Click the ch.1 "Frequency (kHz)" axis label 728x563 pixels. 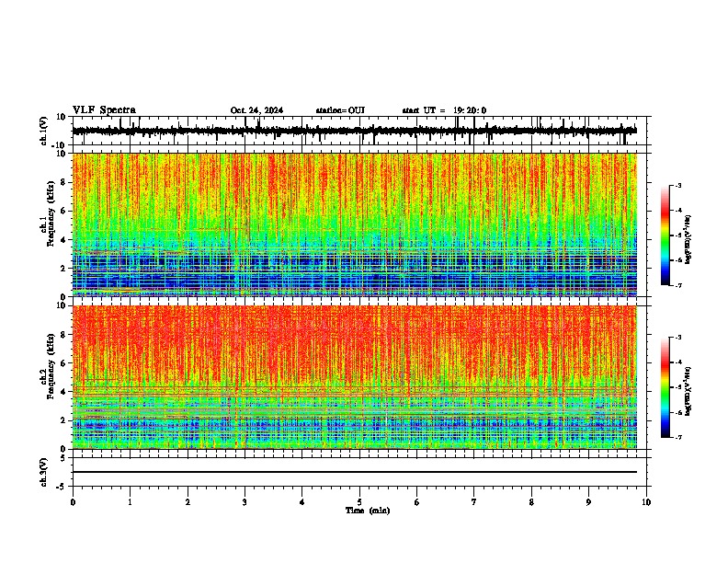(x=51, y=213)
